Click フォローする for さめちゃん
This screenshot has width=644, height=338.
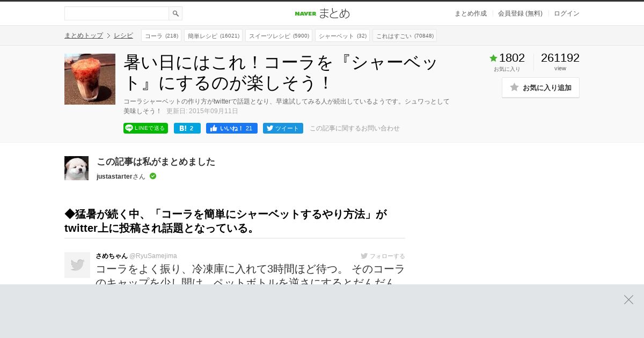383,256
